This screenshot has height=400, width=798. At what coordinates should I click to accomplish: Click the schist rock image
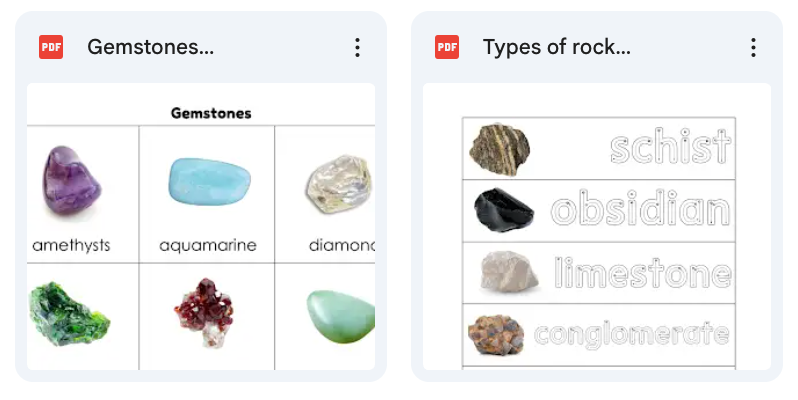[500, 149]
